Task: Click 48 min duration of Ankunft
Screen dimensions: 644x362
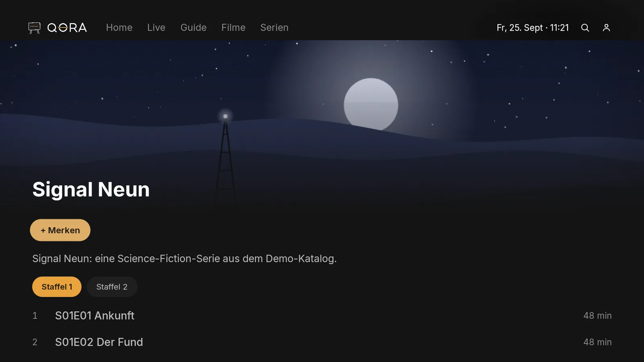Action: click(x=597, y=316)
